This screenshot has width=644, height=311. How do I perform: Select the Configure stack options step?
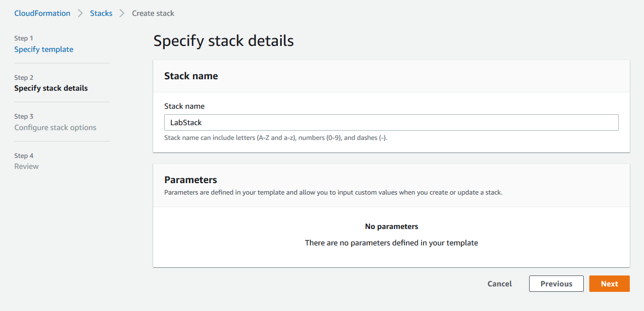tap(55, 127)
